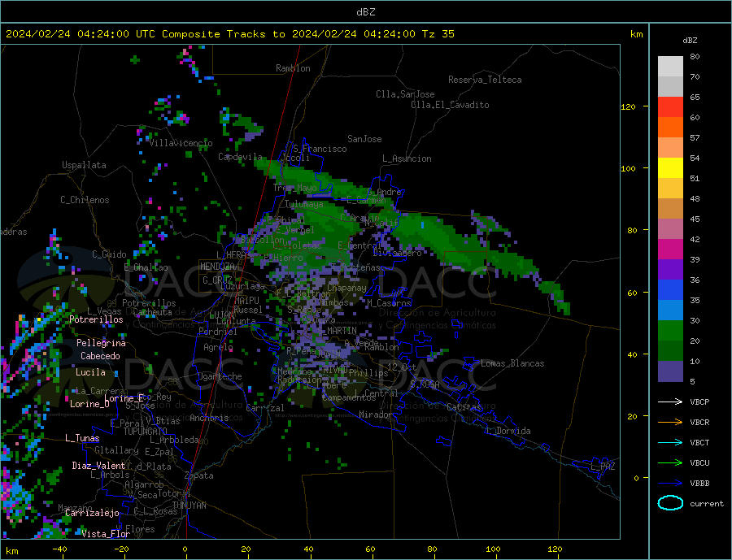Pick the slate purple 5-10 dBZ swatch
This screenshot has width=732, height=560.
point(670,371)
